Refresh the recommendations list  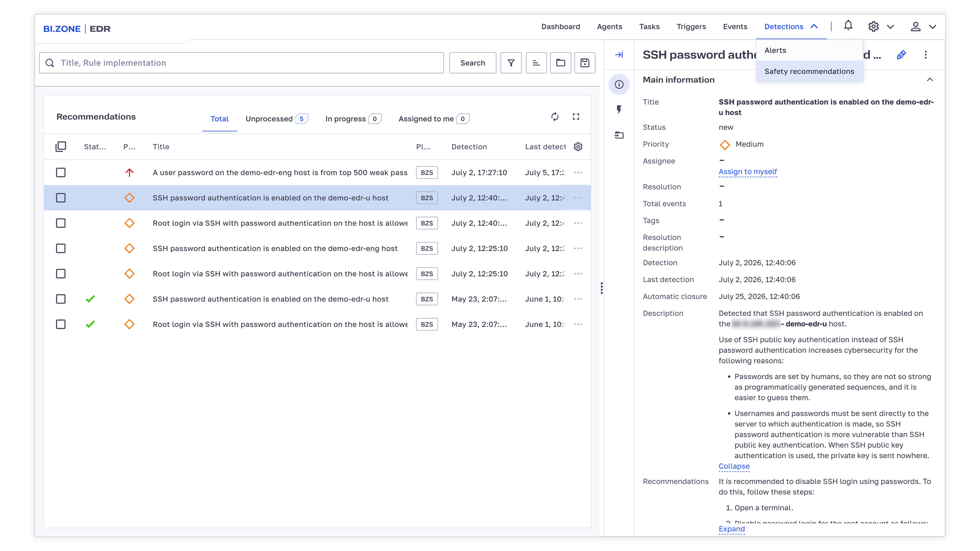click(x=555, y=116)
